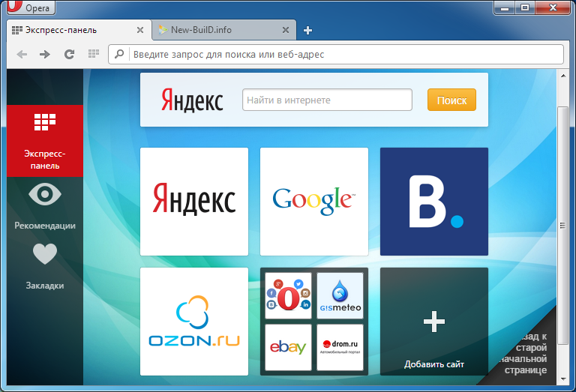
Task: Click the magnifier icon in address bar
Action: click(x=119, y=54)
